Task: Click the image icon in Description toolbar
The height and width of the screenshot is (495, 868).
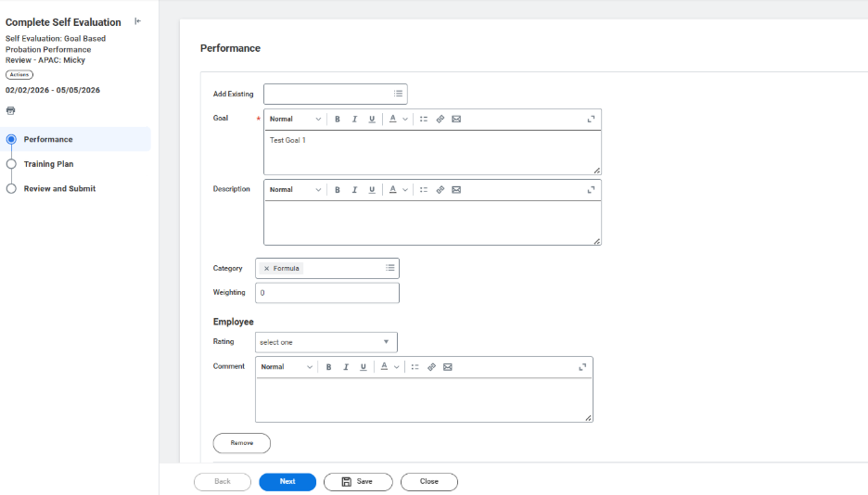Action: point(456,189)
